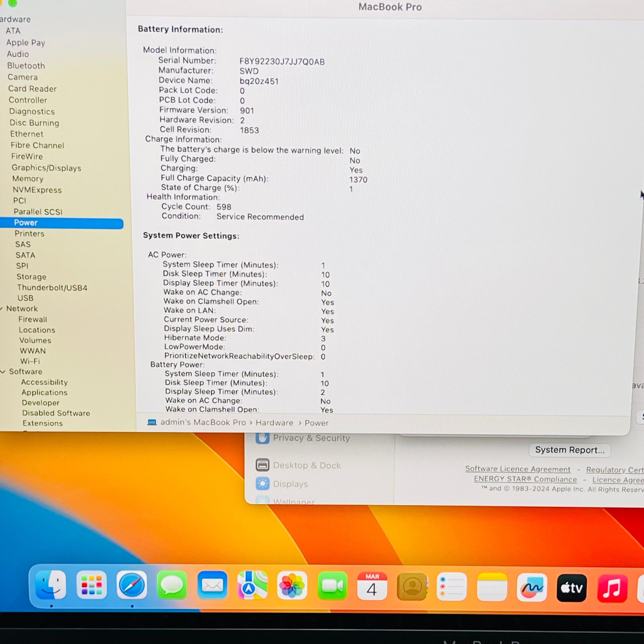644x644 pixels.
Task: Select USB in sidebar
Action: [x=25, y=298]
